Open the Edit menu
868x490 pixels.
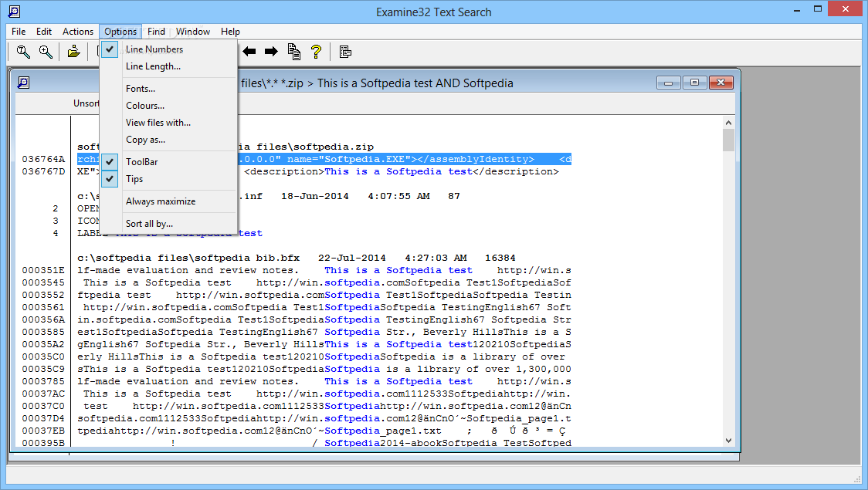click(x=44, y=32)
